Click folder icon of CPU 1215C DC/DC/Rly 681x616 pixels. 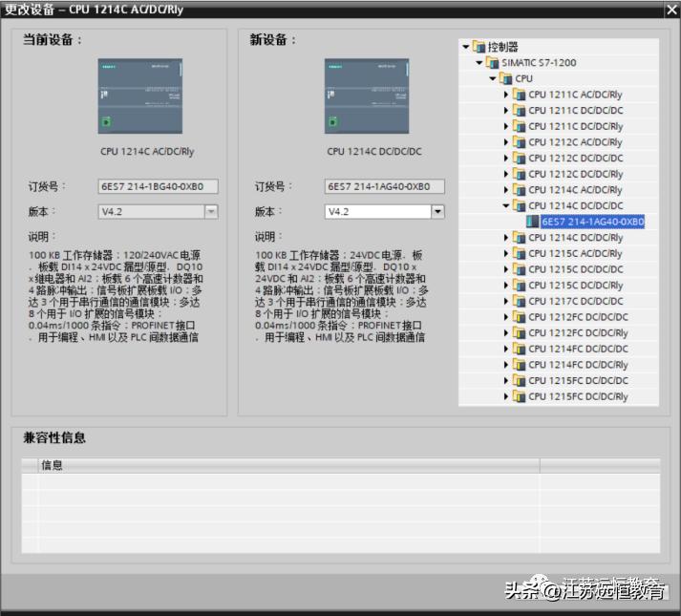tap(519, 285)
